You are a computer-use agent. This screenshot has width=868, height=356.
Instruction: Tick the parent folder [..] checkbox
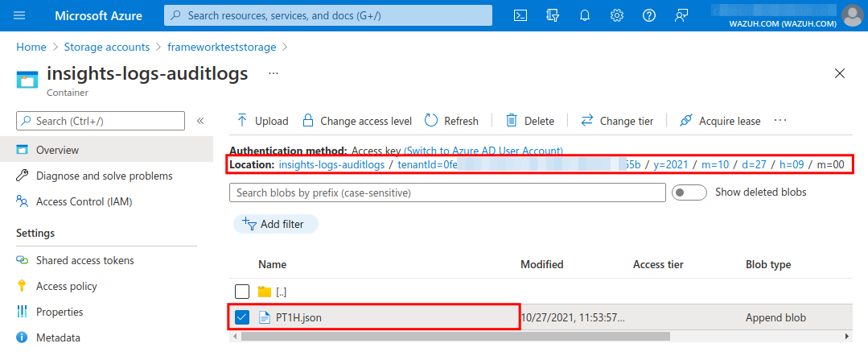click(x=242, y=292)
